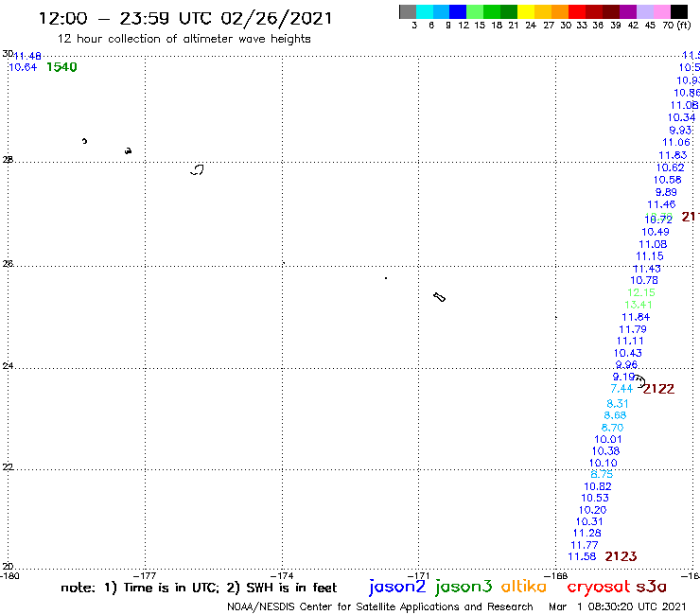Viewport: 700px width, 615px height.
Task: Click the reading '11.11'
Action: (630, 342)
